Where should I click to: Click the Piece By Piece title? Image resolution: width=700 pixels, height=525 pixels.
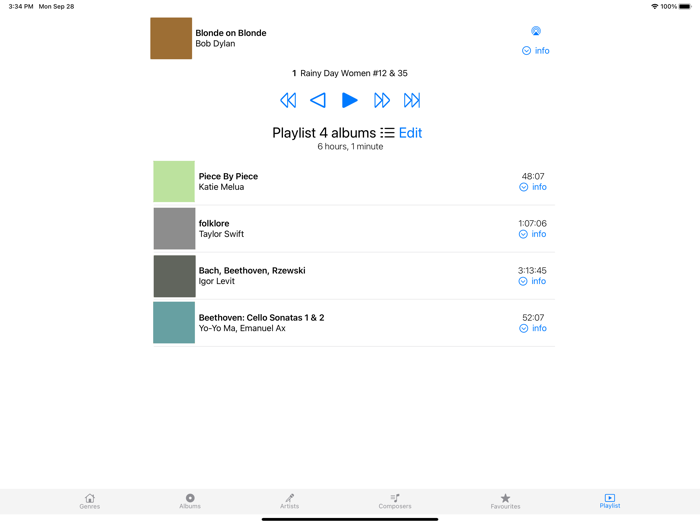[228, 176]
